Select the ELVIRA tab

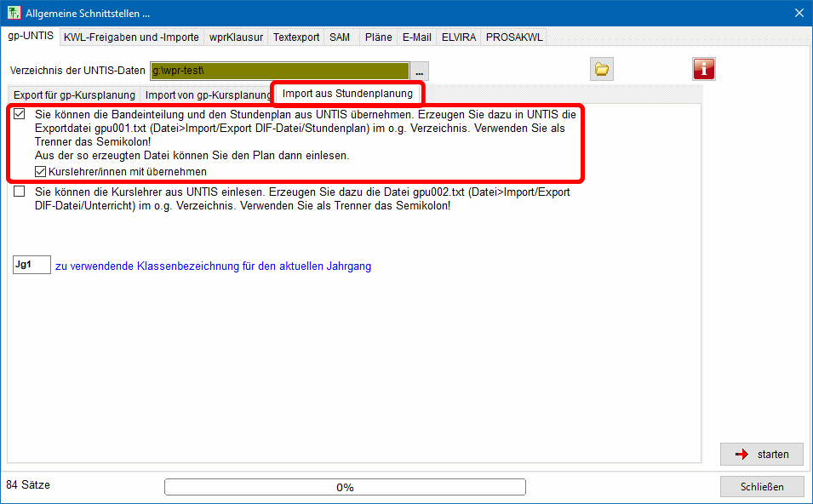tap(459, 37)
